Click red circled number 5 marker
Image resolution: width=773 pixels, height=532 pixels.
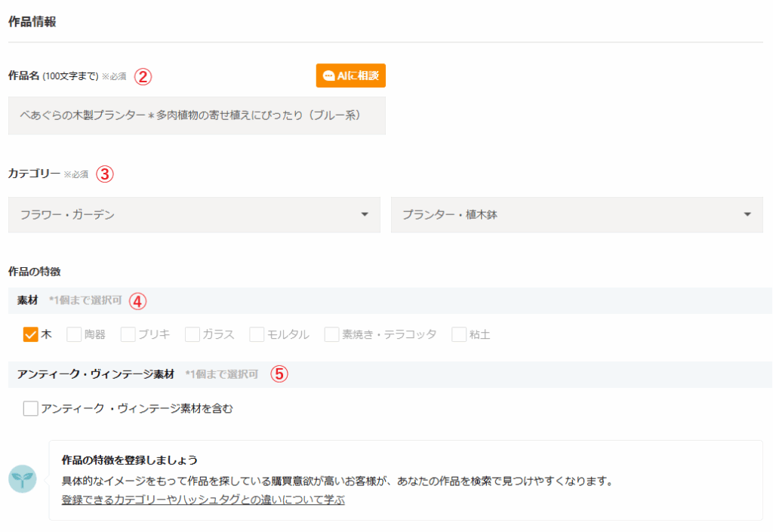pyautogui.click(x=279, y=374)
